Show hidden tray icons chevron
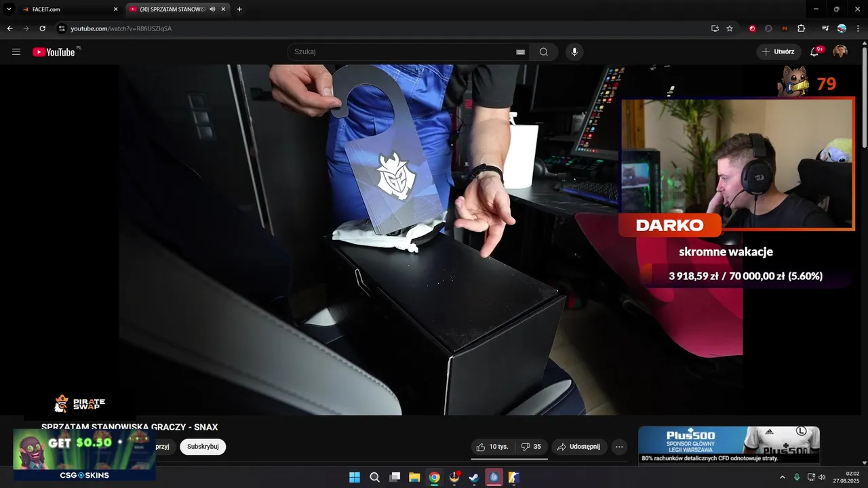The width and height of the screenshot is (868, 488). (782, 477)
